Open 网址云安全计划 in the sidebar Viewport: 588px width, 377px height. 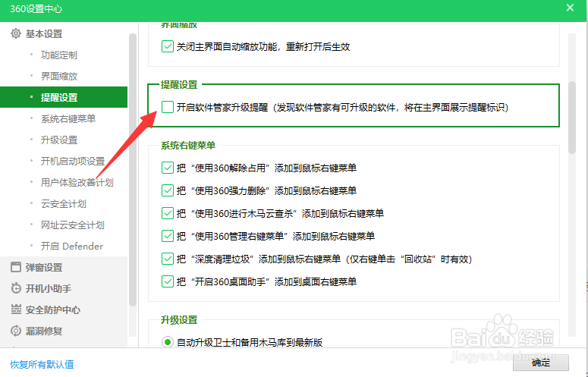(72, 225)
